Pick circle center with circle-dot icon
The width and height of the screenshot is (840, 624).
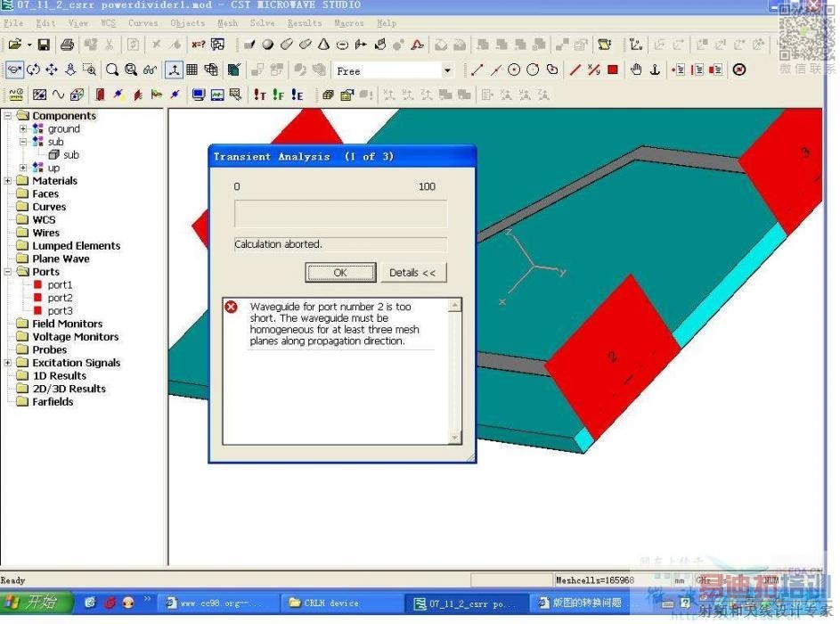point(514,70)
